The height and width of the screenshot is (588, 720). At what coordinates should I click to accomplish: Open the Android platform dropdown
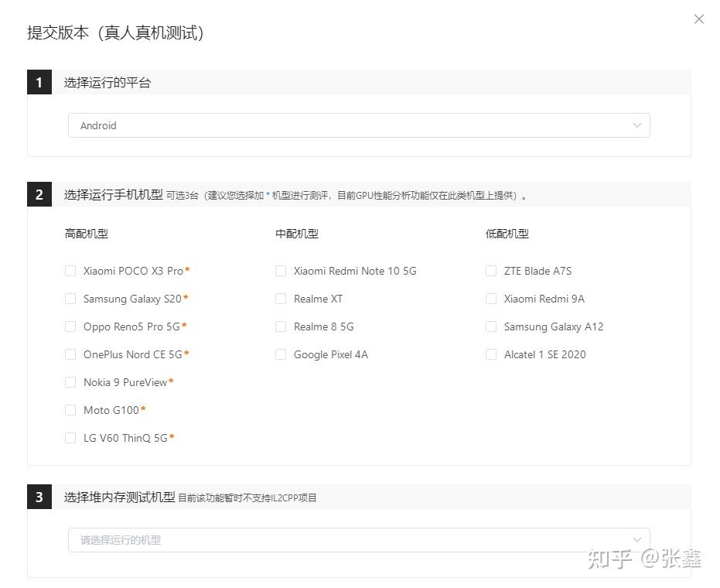pyautogui.click(x=359, y=125)
